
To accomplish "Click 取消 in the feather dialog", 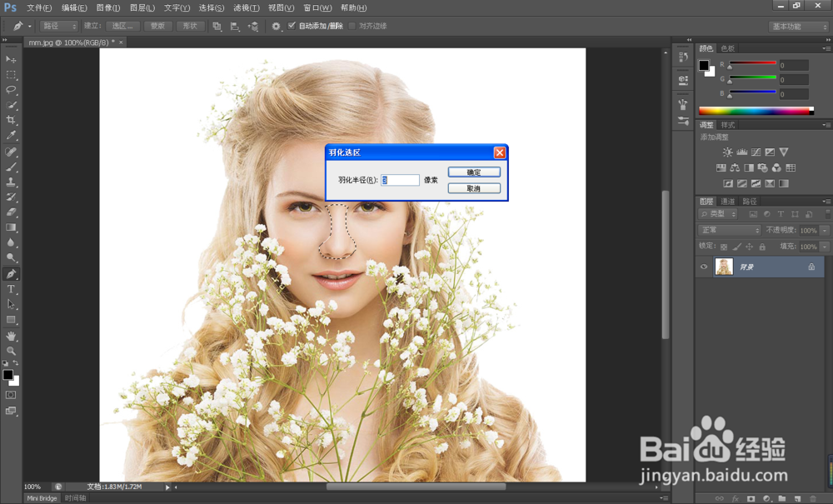I will [474, 188].
